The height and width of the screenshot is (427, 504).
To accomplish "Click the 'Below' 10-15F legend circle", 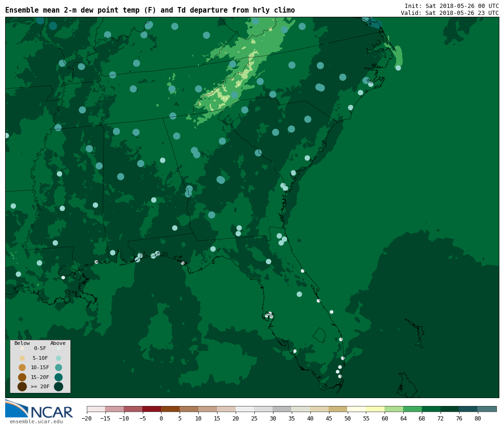I will [x=22, y=367].
